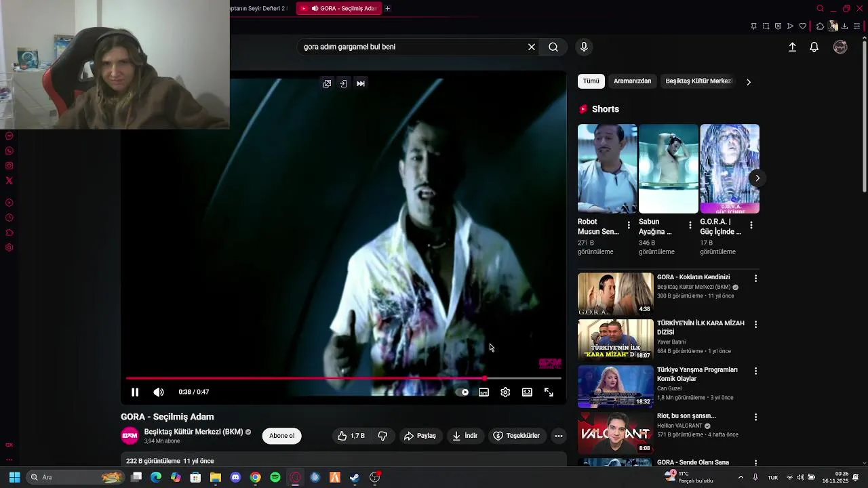The image size is (868, 488).
Task: Open browser downloads icon
Action: [844, 26]
